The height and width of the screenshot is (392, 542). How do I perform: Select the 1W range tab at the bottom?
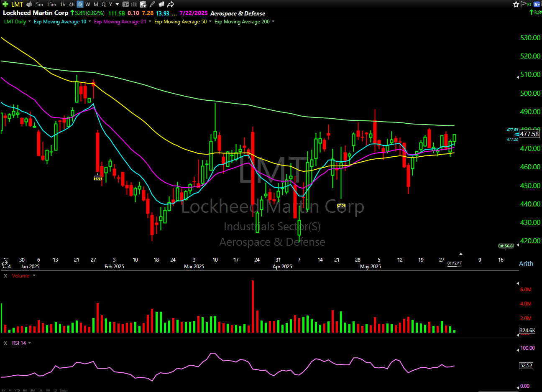(x=48, y=390)
